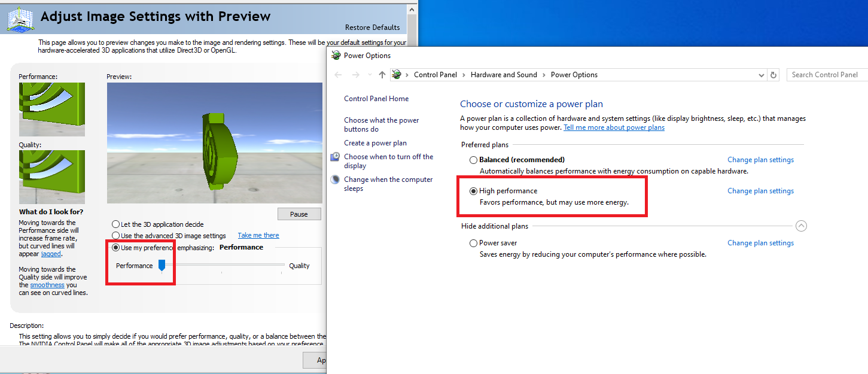The width and height of the screenshot is (868, 374).
Task: Change plan settings for High performance plan
Action: click(x=760, y=191)
